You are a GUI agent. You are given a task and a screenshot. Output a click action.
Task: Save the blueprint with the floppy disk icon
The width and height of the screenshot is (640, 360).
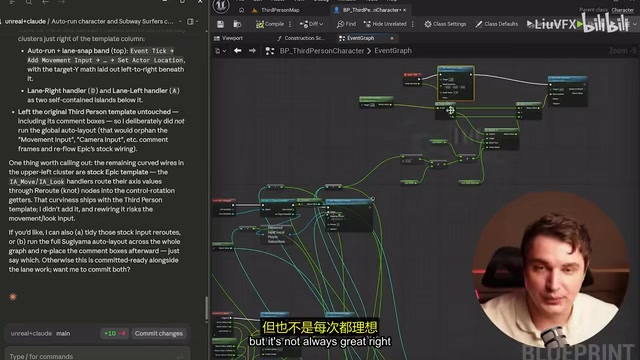[x=220, y=24]
